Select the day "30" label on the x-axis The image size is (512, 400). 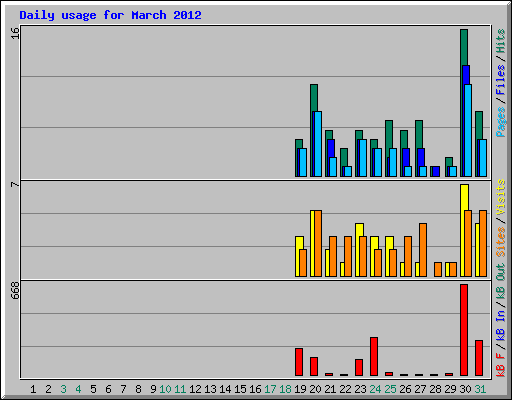(x=465, y=389)
